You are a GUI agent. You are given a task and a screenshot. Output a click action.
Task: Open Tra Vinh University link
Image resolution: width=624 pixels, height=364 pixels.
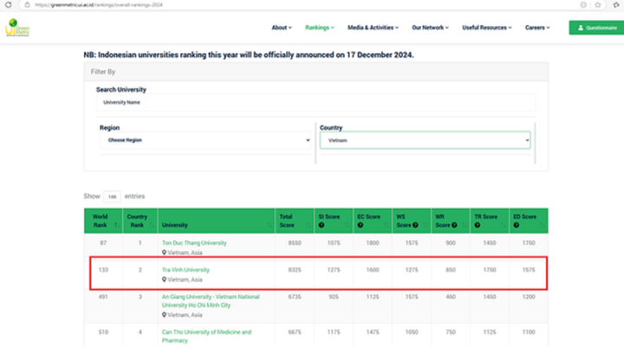pyautogui.click(x=185, y=270)
